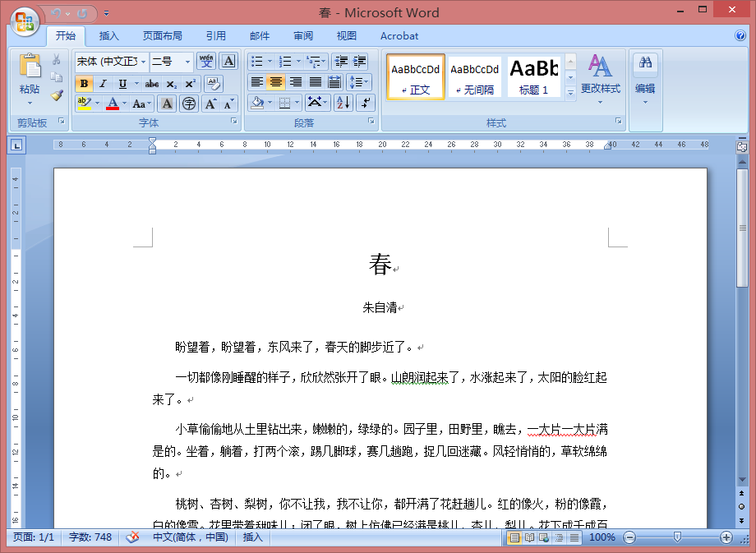Click the zoom slider handle
This screenshot has width=756, height=553.
click(x=677, y=537)
